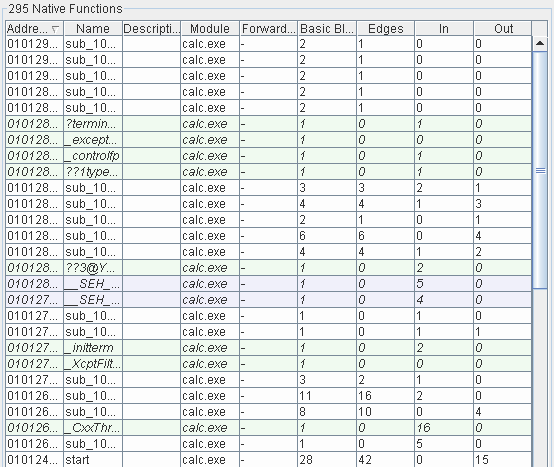Select the start function row
Image resolution: width=554 pixels, height=467 pixels.
(269, 460)
